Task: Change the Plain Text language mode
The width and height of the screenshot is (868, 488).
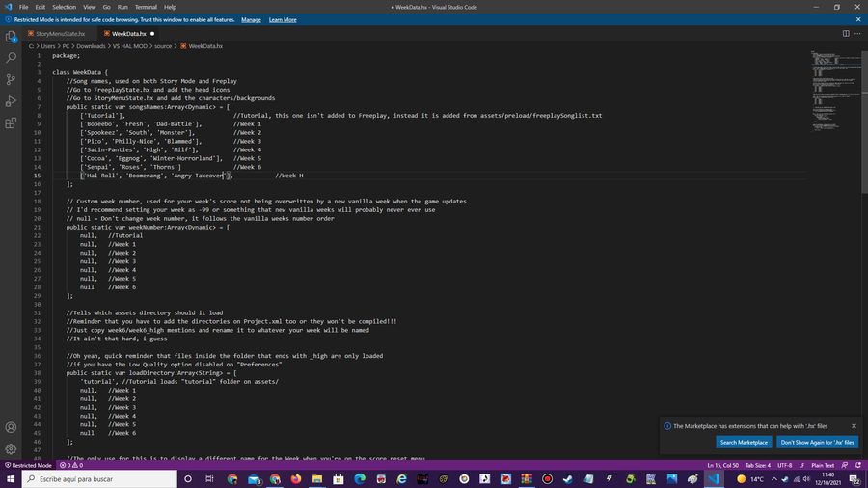Action: coord(823,465)
